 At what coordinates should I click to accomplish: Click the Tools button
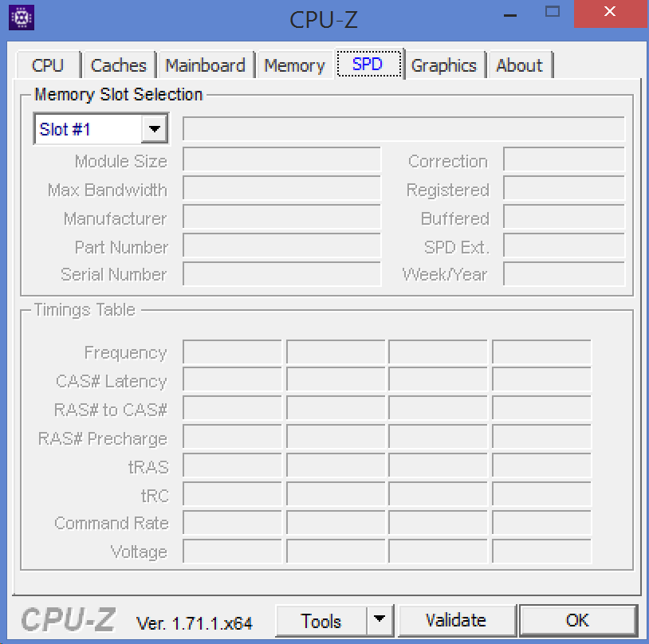(321, 620)
